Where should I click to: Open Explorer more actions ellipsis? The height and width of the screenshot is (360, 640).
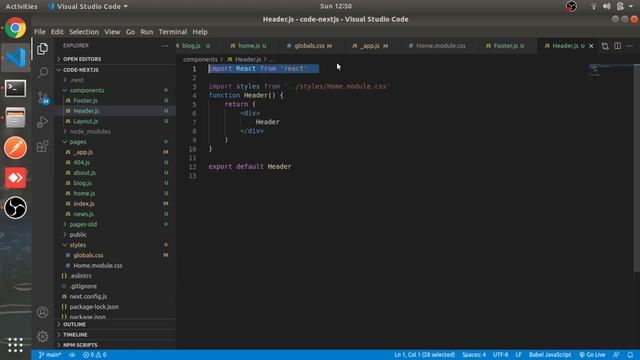(165, 46)
